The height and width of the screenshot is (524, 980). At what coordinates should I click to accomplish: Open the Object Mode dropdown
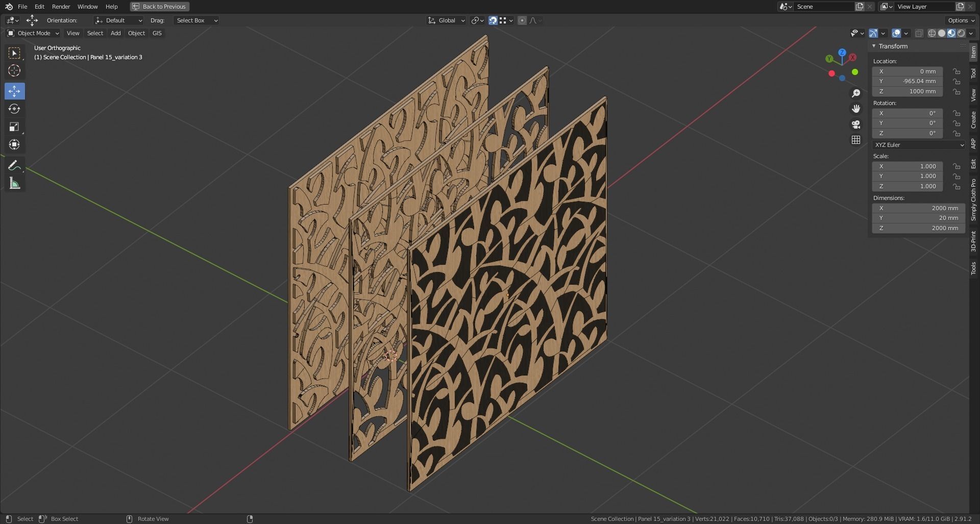(33, 33)
